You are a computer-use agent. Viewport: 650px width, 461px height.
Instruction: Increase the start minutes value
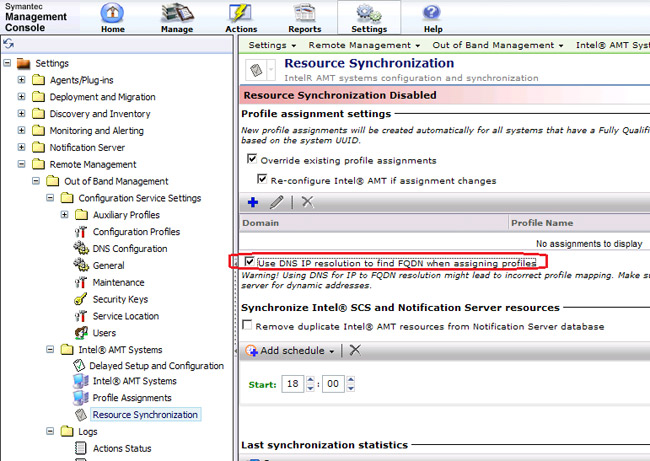(x=351, y=379)
